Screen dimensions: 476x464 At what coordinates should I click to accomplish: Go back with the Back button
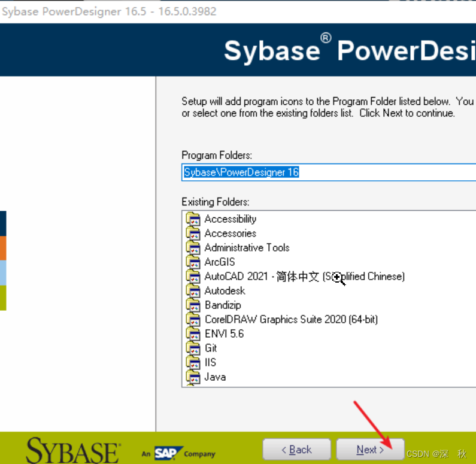point(296,449)
